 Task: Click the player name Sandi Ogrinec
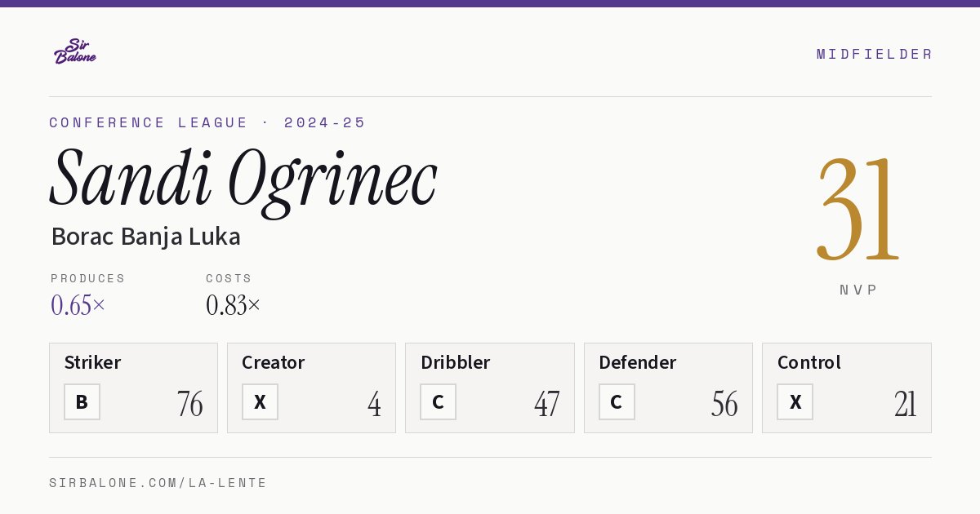click(243, 178)
